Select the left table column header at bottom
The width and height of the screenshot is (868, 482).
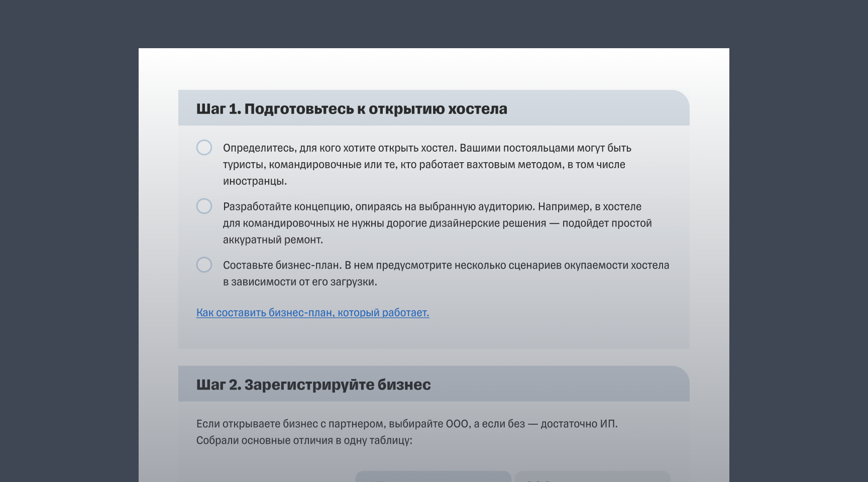(x=433, y=477)
